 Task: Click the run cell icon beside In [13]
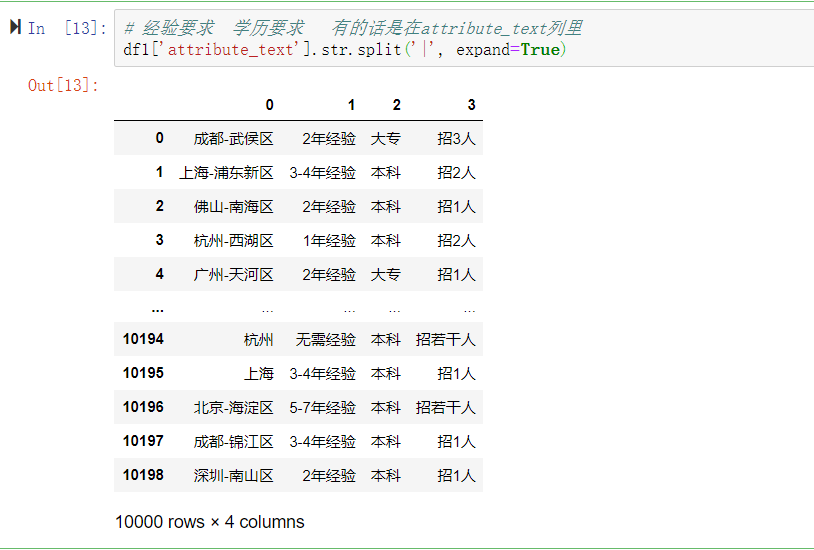click(x=16, y=26)
